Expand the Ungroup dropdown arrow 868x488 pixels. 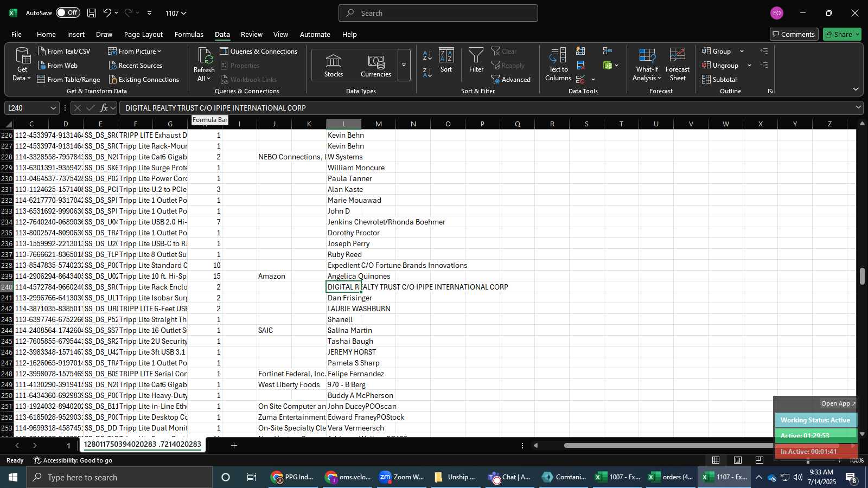point(749,66)
